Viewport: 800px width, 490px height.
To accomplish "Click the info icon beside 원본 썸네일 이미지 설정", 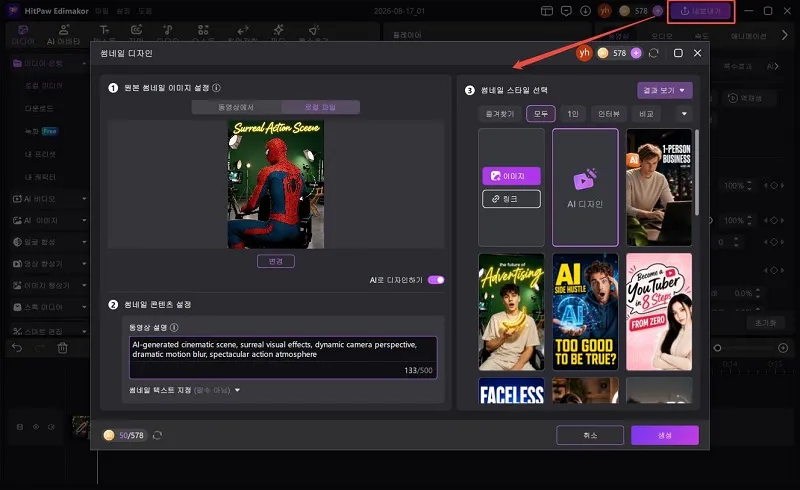I will click(x=216, y=88).
